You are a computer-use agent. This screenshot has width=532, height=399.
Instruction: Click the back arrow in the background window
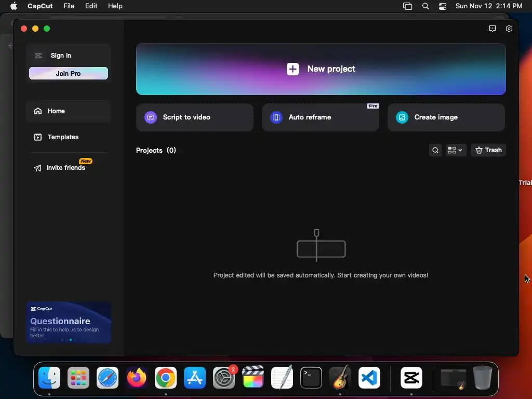coord(10,46)
